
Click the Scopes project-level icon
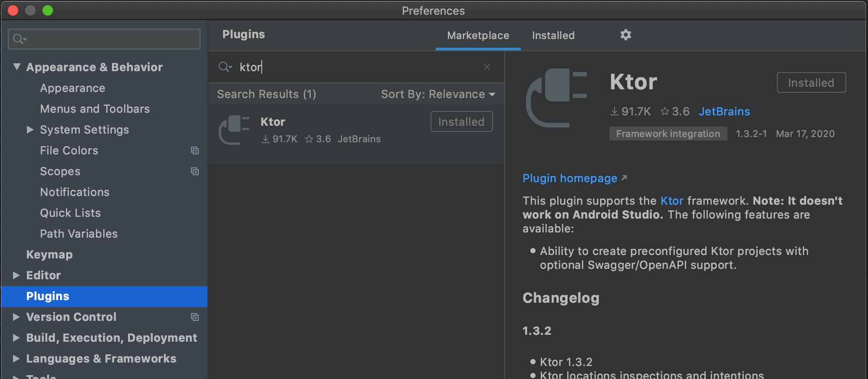pyautogui.click(x=195, y=171)
